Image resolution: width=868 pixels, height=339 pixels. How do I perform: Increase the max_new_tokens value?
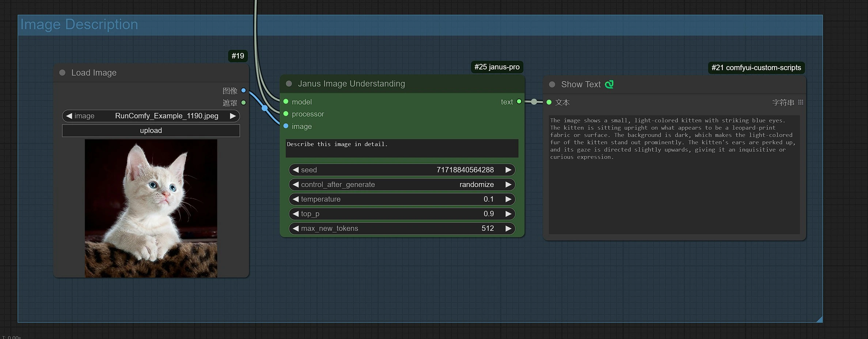tap(508, 228)
